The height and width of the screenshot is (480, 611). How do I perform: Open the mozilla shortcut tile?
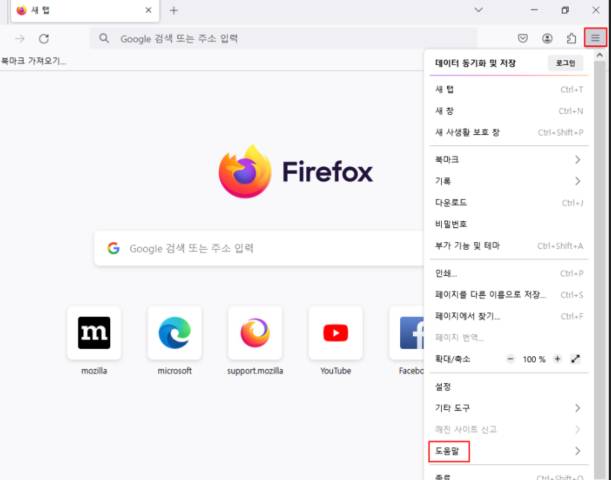(x=94, y=333)
